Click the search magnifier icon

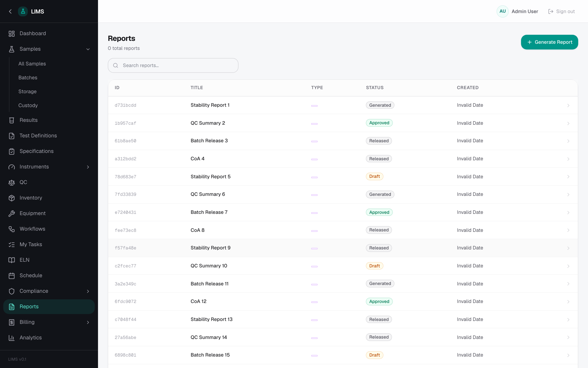(x=116, y=65)
